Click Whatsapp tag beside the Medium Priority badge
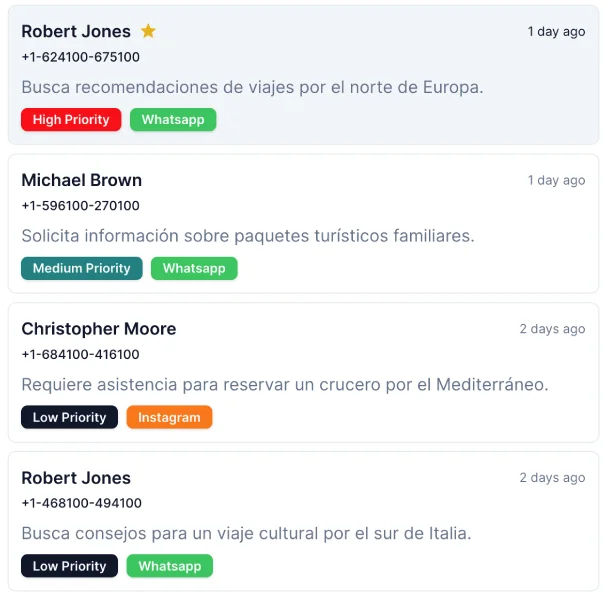Screen dimensions: 606x595 tap(194, 268)
